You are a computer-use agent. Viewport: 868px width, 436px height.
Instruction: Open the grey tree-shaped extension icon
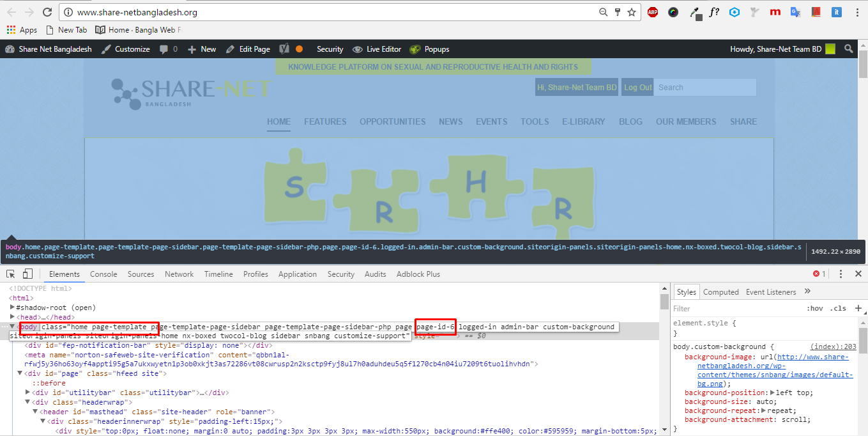tap(755, 12)
